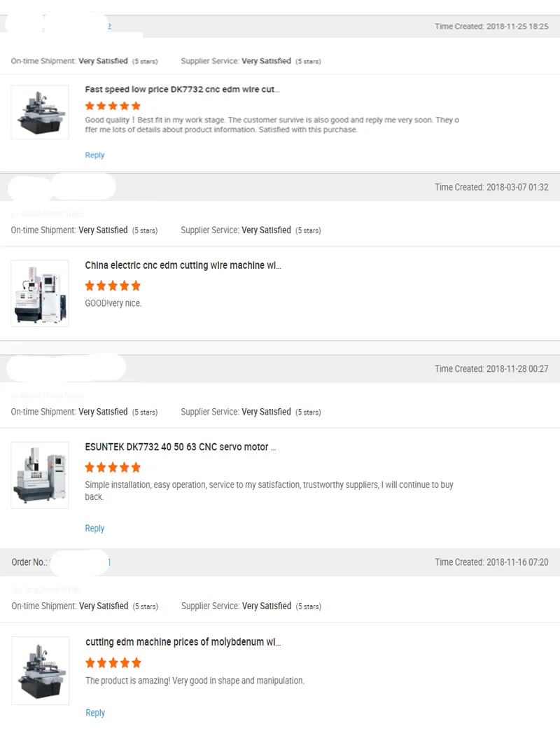Screen dimensions: 560x752
Task: Click the orange stars under Fast speed DK7732 title
Action: coord(113,106)
